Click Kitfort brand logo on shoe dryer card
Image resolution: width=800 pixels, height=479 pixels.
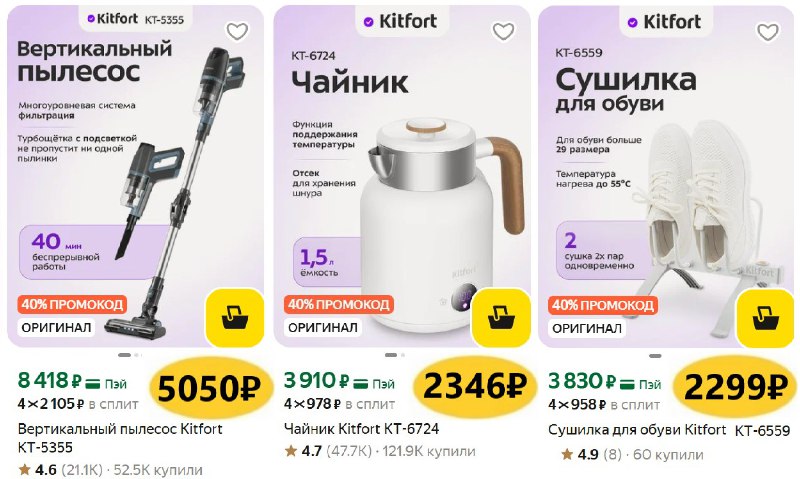666,22
